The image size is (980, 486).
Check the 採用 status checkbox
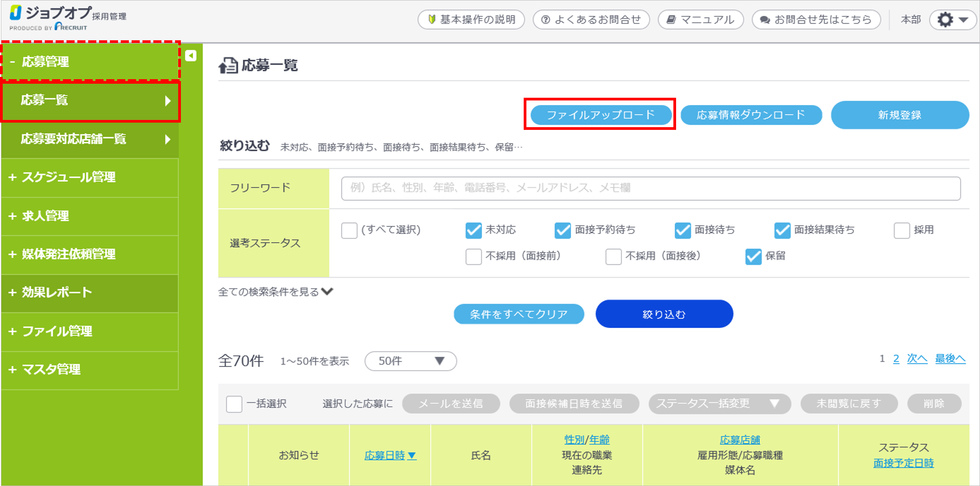coord(901,230)
